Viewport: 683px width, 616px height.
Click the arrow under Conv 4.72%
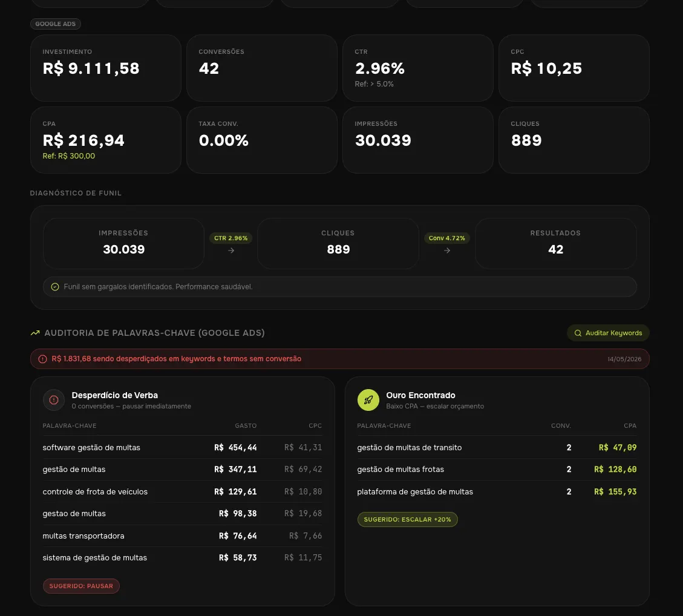447,251
